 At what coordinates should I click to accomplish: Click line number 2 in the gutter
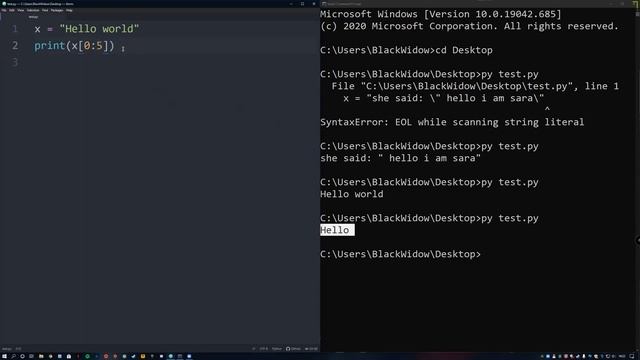pos(15,46)
